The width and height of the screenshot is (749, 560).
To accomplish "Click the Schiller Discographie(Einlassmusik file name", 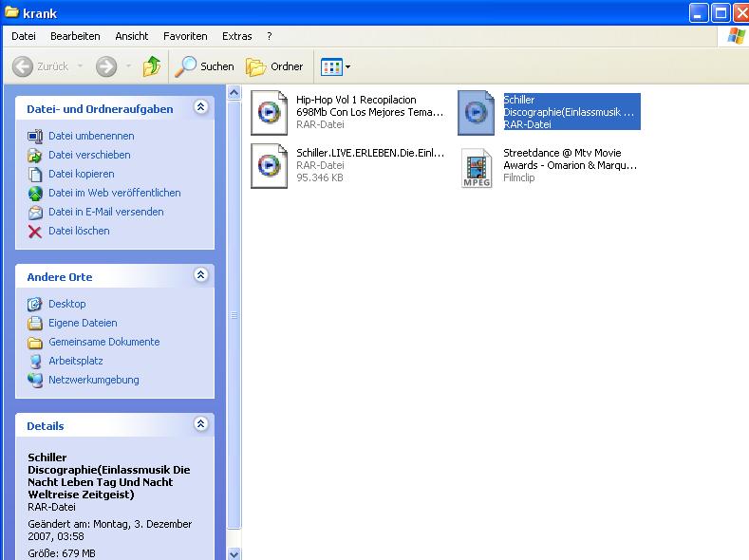I will 569,106.
